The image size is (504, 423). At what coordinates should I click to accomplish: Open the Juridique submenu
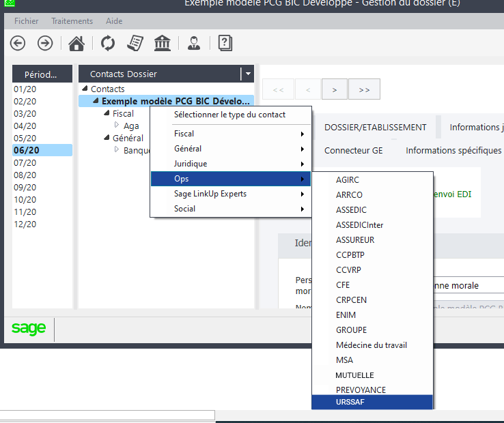pos(231,164)
